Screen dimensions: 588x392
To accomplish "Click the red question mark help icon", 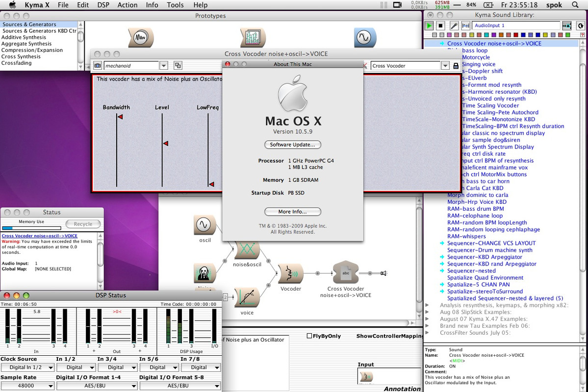I will coord(583,35).
